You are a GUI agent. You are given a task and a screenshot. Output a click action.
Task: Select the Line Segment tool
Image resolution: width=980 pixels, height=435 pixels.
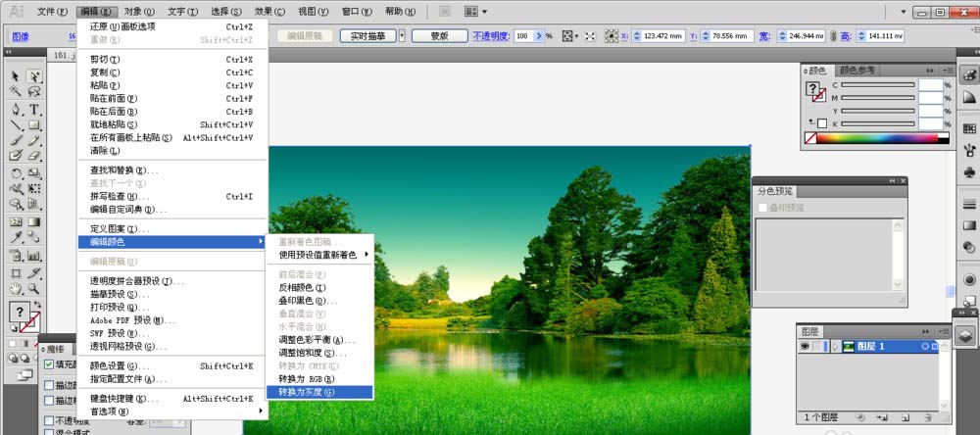coord(16,125)
